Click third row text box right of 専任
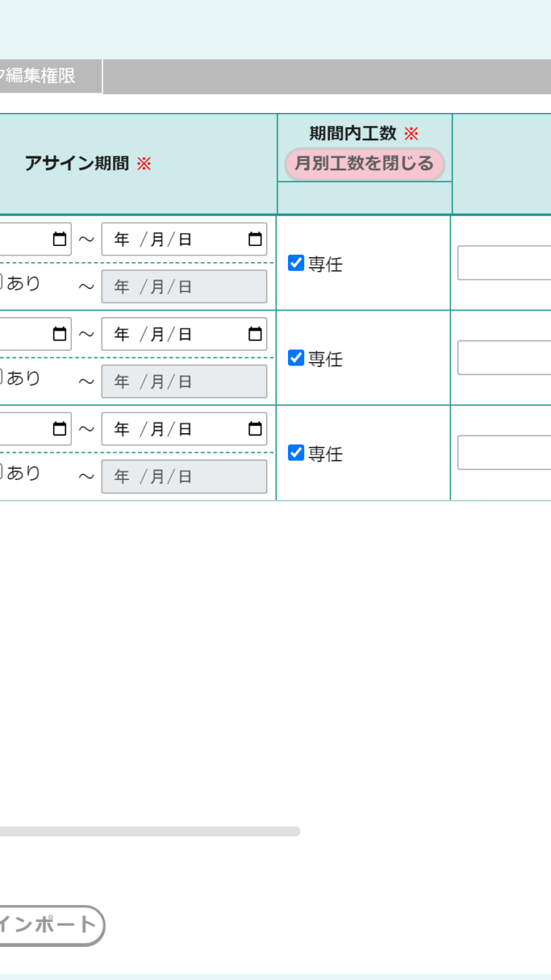 [504, 453]
